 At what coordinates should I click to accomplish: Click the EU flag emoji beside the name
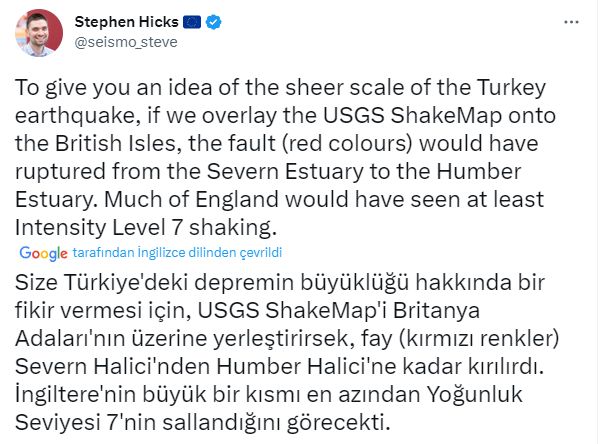(x=191, y=21)
